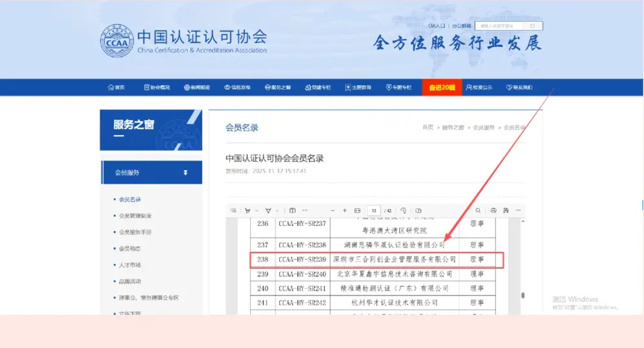Click 会员服务 in the breadcrumb

[x=484, y=128]
